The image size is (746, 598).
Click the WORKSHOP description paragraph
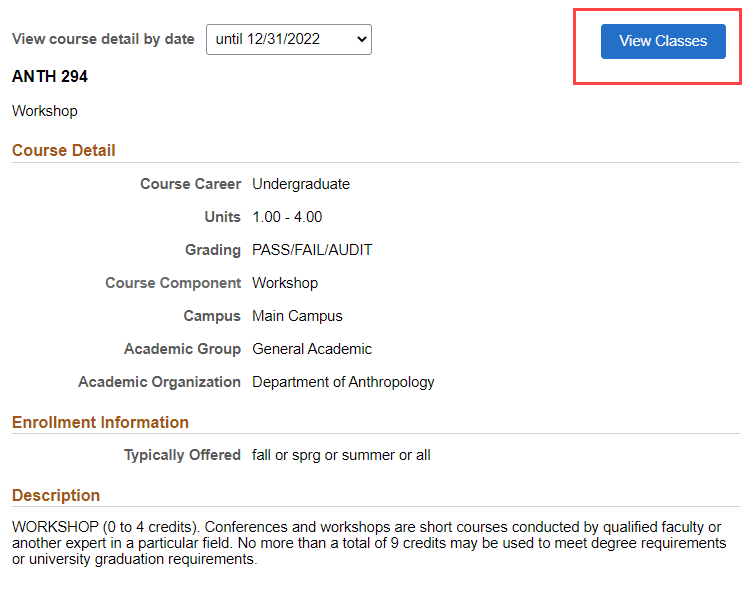pyautogui.click(x=369, y=543)
